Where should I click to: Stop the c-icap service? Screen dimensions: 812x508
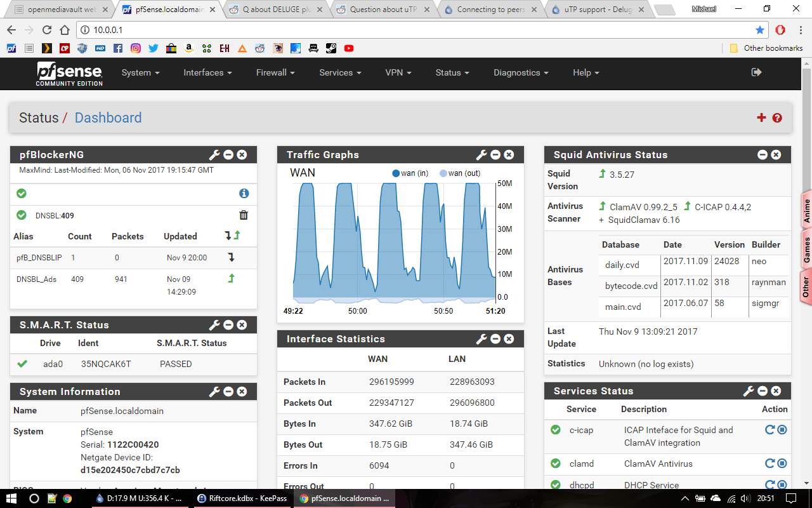click(782, 430)
